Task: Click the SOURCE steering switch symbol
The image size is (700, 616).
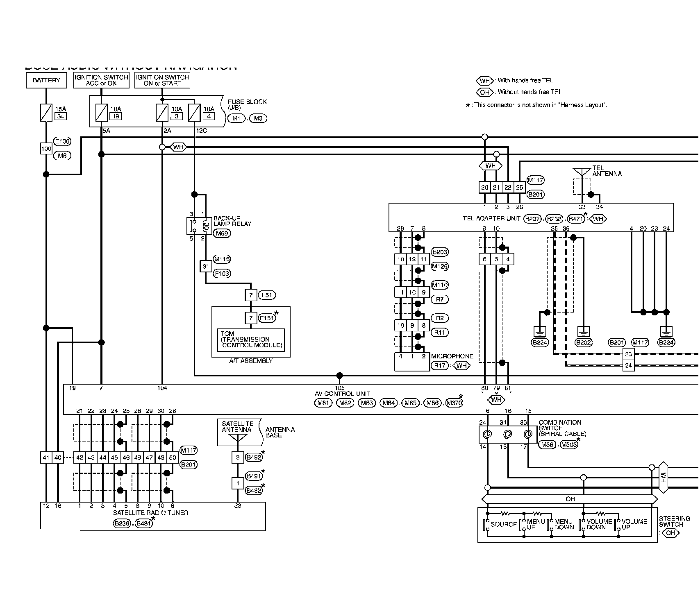Action: click(x=488, y=524)
